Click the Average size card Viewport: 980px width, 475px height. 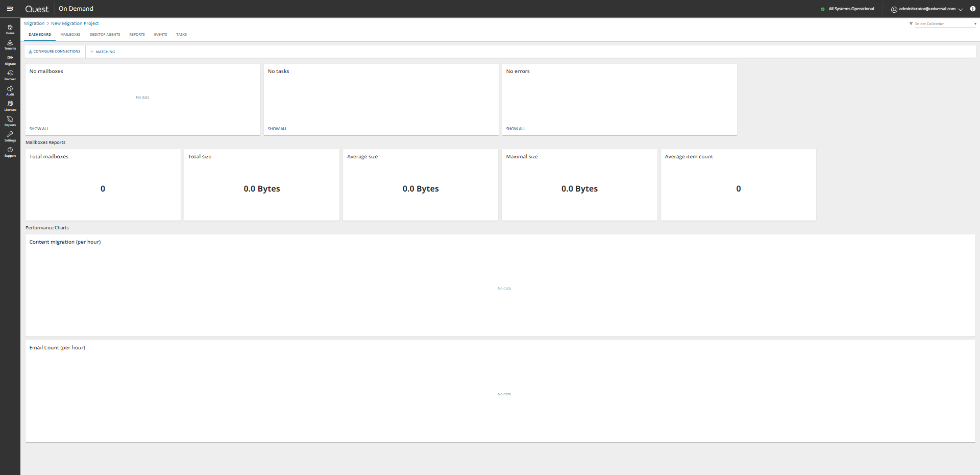point(421,185)
